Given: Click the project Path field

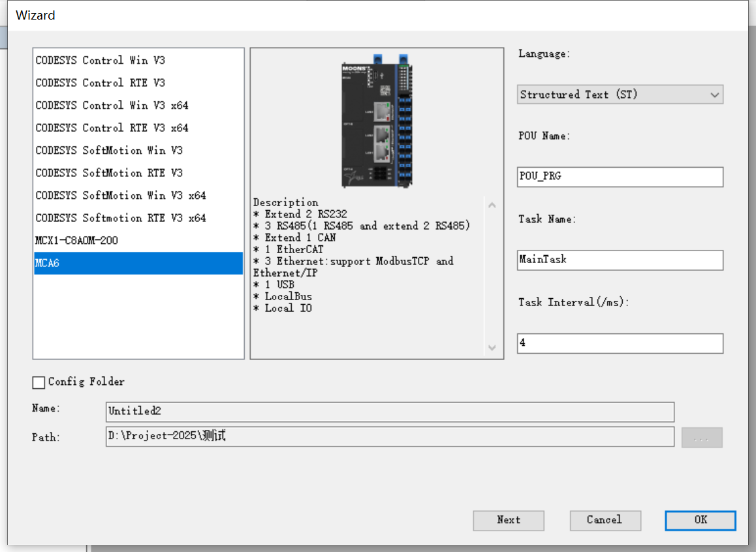Looking at the screenshot, I should tap(390, 437).
